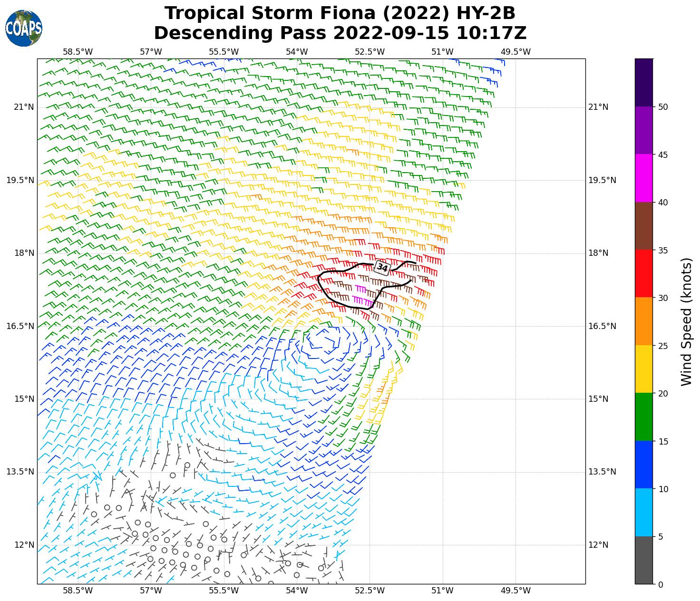Click the 49.5°W label on the bottom axis

tap(515, 591)
